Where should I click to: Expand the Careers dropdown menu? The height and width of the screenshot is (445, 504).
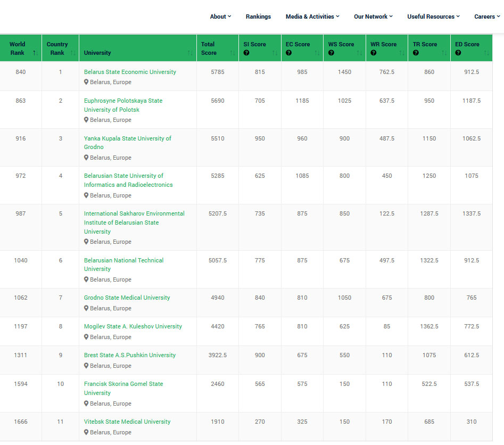(487, 17)
